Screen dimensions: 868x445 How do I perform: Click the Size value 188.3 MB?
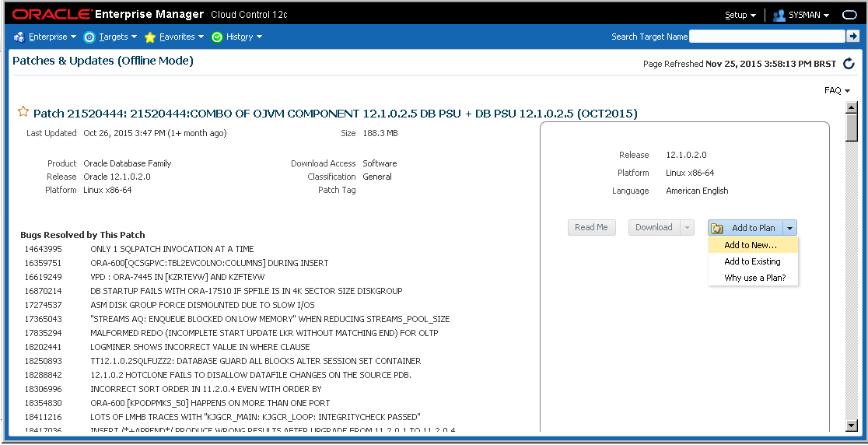tap(380, 133)
